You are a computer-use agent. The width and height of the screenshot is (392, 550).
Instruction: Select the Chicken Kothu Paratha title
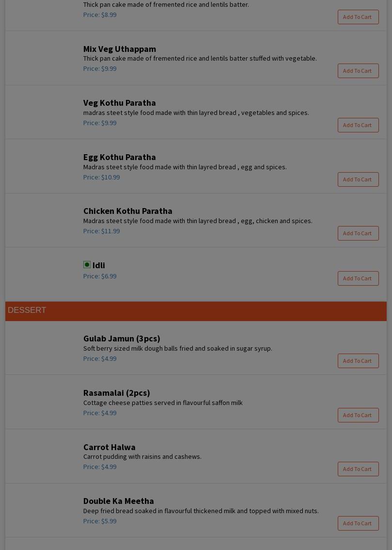coord(127,211)
